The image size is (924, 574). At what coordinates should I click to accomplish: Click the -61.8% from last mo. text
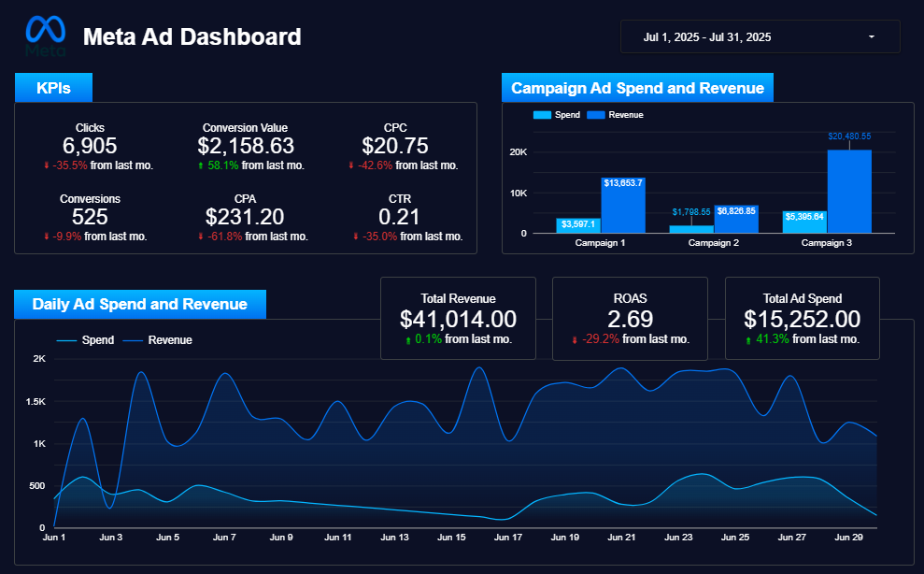click(x=258, y=237)
